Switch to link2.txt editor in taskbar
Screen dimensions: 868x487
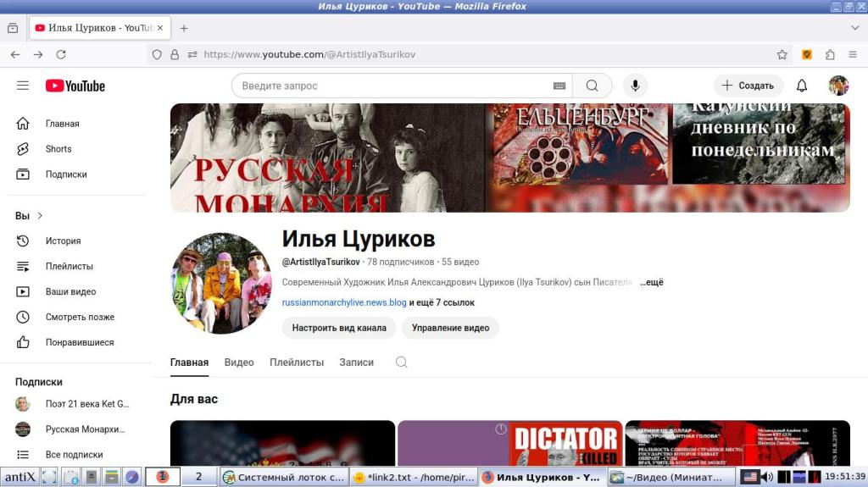pyautogui.click(x=414, y=477)
